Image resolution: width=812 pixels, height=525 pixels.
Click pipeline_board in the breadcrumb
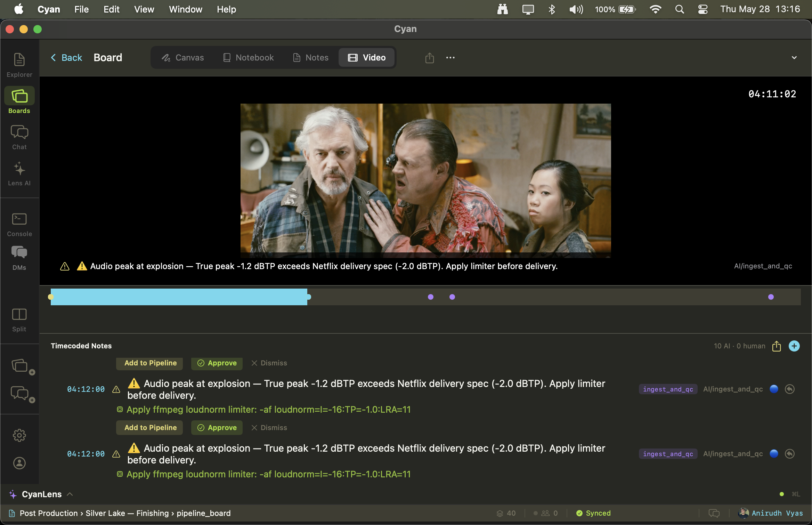coord(204,513)
